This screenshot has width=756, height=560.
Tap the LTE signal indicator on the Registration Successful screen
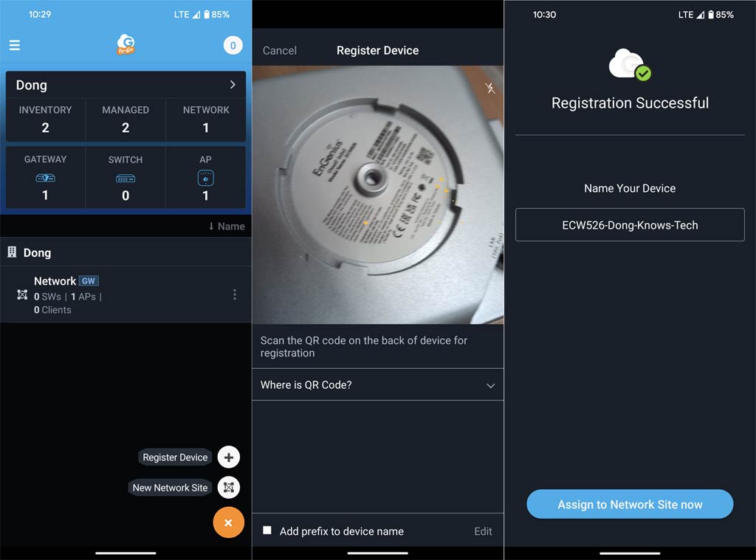tap(691, 15)
